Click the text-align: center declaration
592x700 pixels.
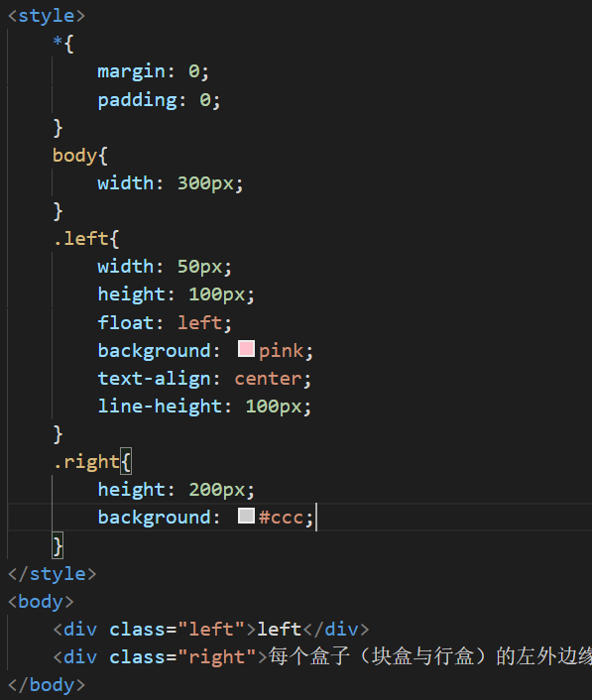204,379
